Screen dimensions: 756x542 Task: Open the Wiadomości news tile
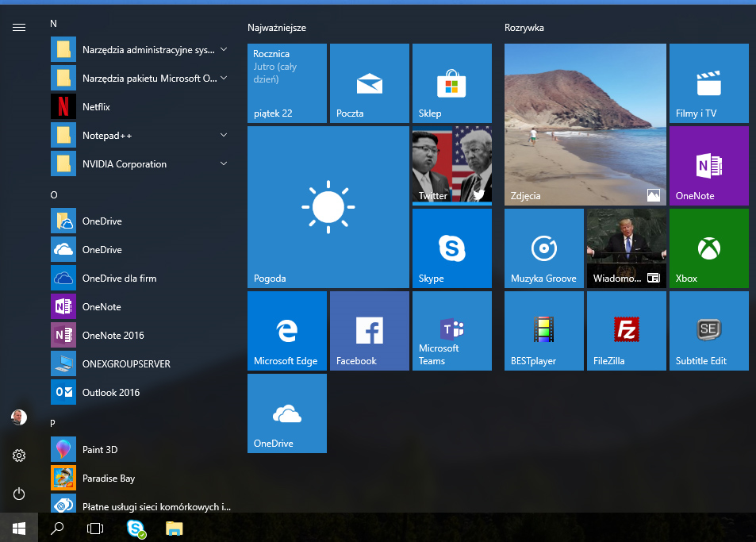[x=627, y=248]
